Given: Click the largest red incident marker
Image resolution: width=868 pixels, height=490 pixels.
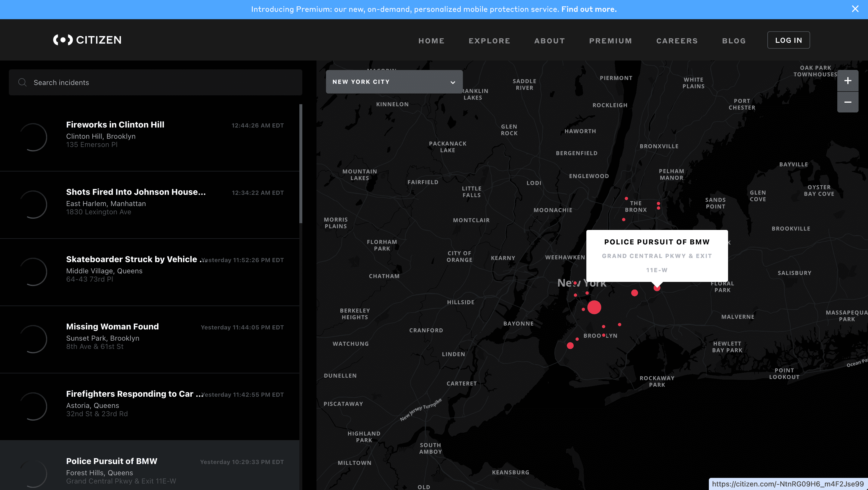Looking at the screenshot, I should point(594,307).
